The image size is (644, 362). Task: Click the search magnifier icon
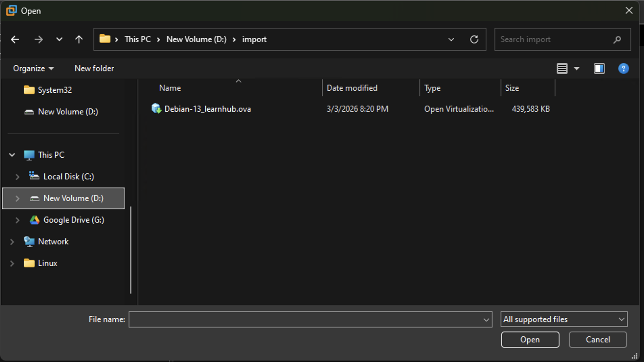[617, 39]
